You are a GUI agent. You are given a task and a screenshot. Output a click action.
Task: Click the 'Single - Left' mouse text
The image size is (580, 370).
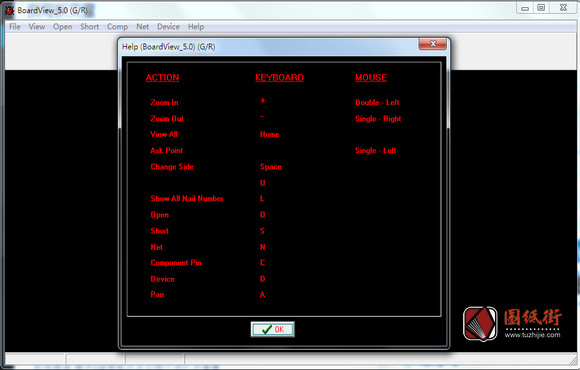pos(375,151)
